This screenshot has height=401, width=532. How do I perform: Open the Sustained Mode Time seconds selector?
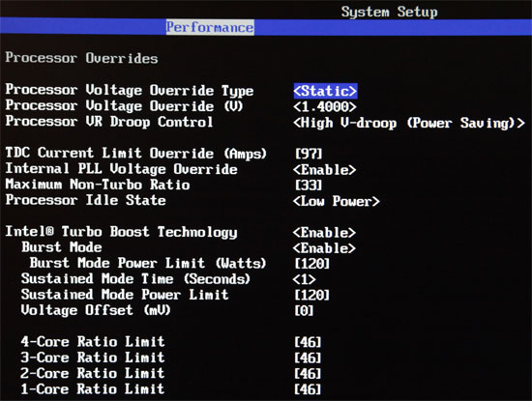[x=305, y=279]
